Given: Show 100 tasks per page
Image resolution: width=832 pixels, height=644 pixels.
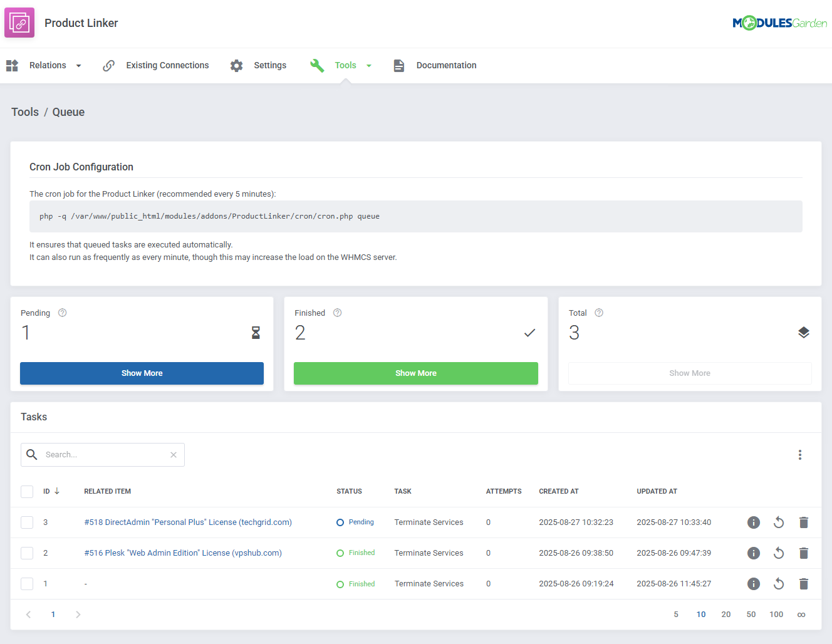Looking at the screenshot, I should coord(776,615).
